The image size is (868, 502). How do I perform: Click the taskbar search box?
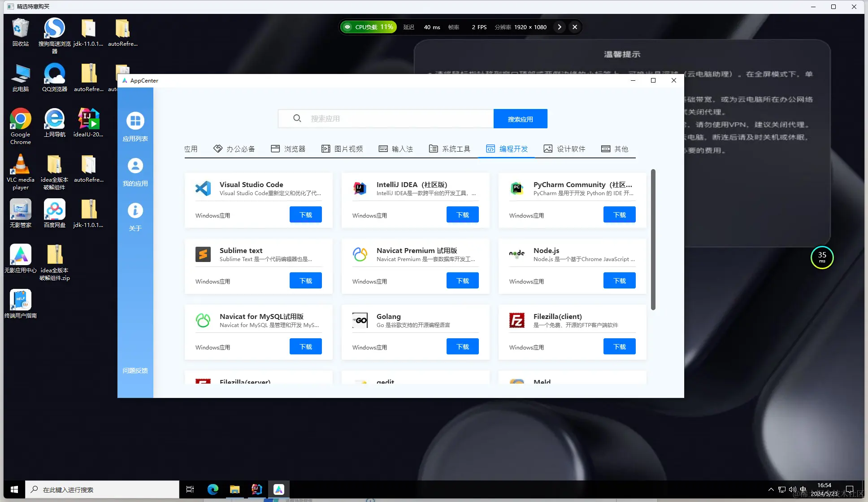(102, 489)
